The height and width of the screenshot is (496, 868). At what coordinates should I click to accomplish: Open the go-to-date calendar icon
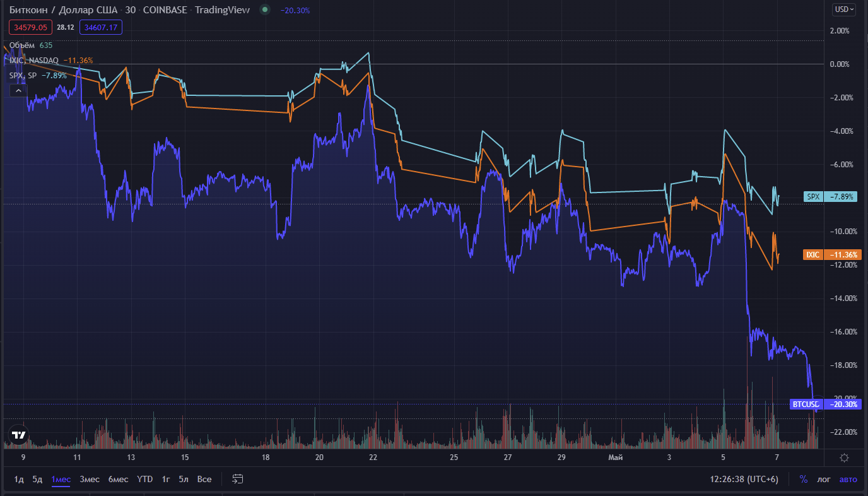point(238,479)
